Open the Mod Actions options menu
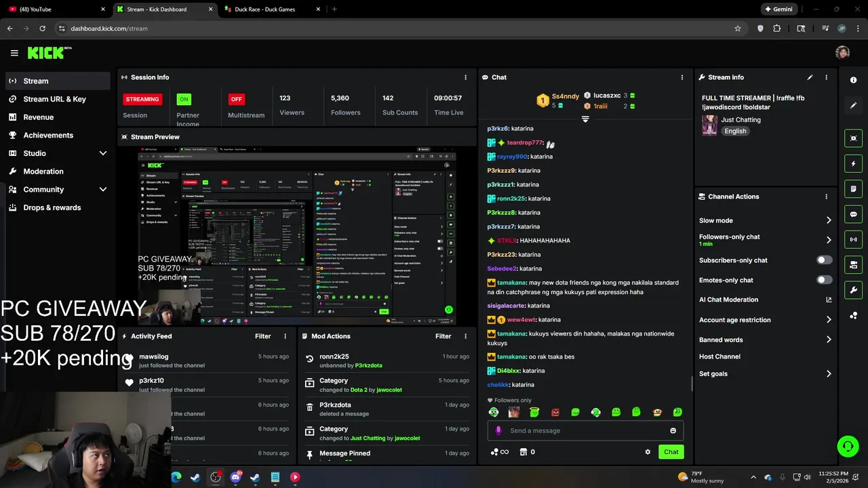 click(465, 336)
